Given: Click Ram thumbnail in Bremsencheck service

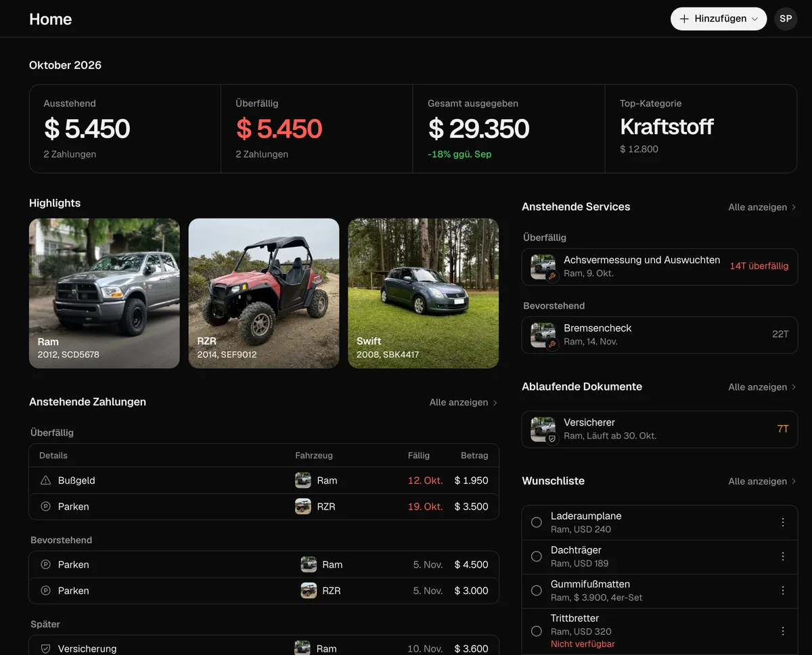Looking at the screenshot, I should click(543, 334).
